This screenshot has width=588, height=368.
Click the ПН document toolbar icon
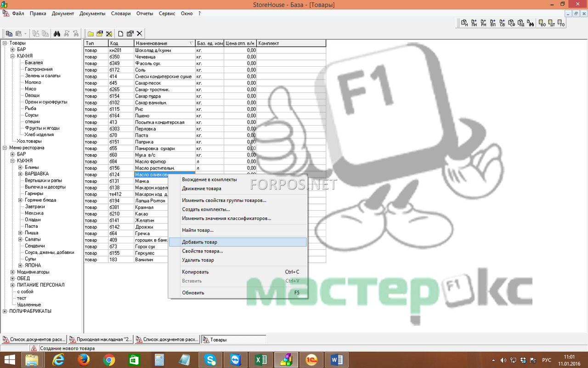click(474, 23)
